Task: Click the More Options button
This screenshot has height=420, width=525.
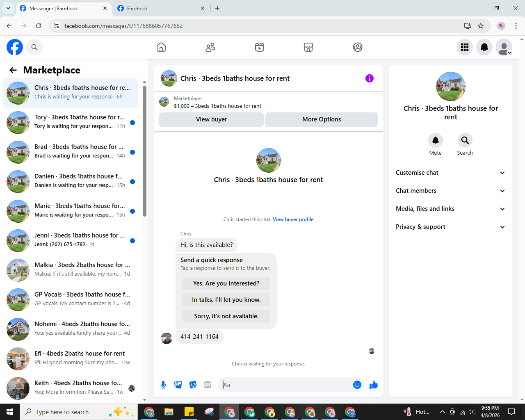Action: tap(322, 119)
